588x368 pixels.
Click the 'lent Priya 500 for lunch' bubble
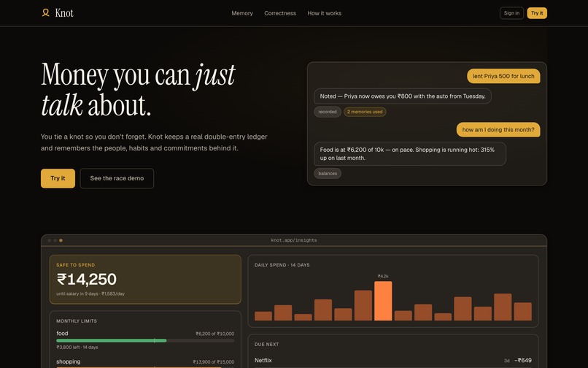coord(503,76)
